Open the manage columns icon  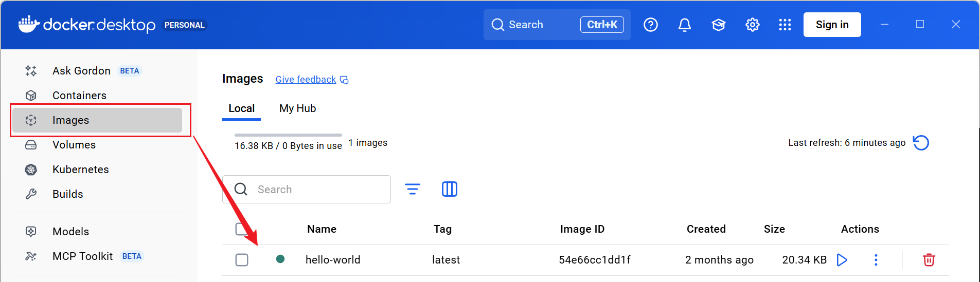(x=449, y=189)
